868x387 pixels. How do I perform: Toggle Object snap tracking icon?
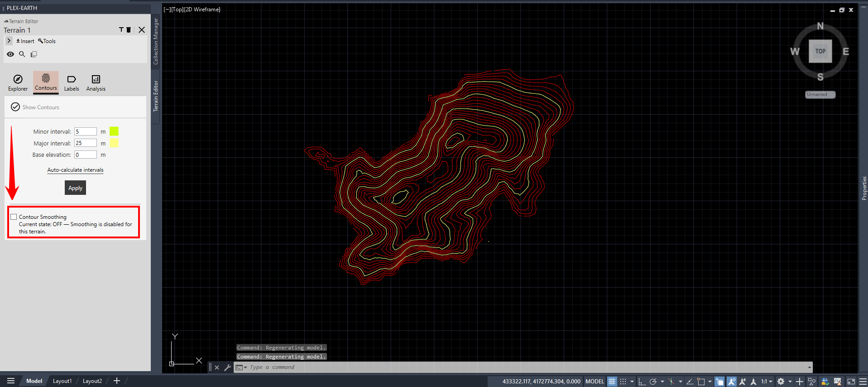(x=690, y=382)
